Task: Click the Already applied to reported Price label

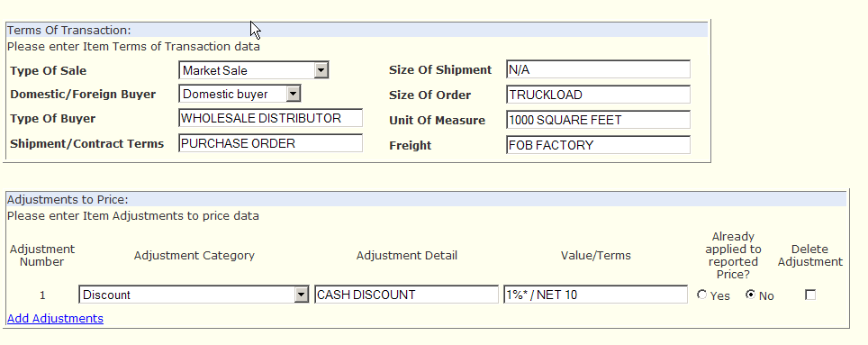Action: (734, 255)
